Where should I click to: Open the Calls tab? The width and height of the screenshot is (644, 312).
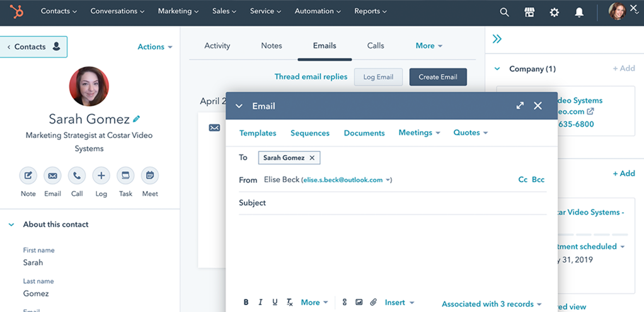pyautogui.click(x=376, y=46)
